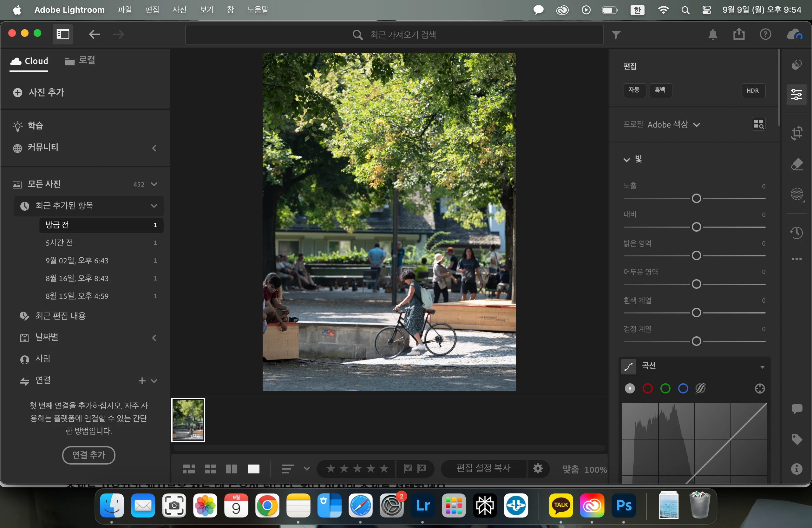
Task: Collapse the 빛 section
Action: click(x=626, y=159)
